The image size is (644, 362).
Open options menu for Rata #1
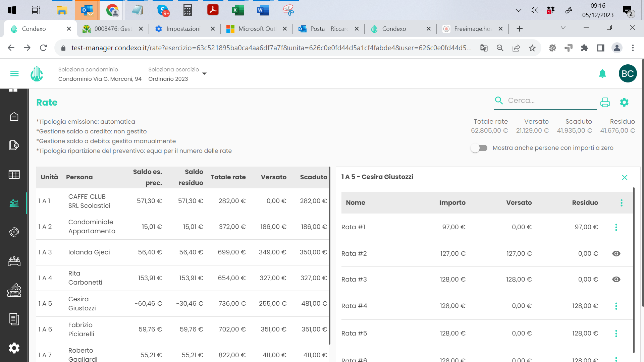click(x=616, y=227)
